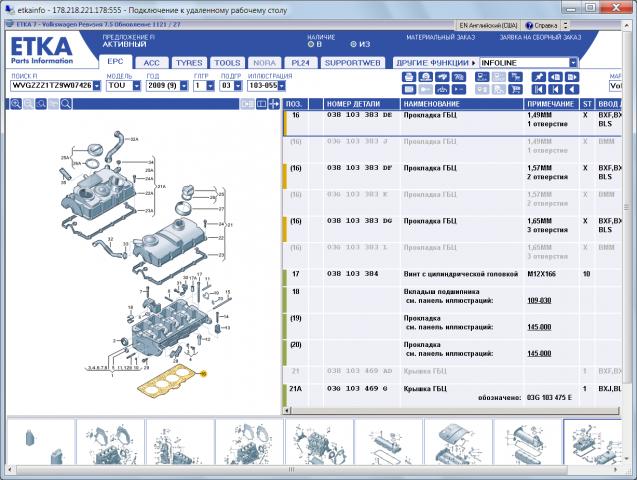Click the play-dash icon in the second toolbar row
Viewport: 637px width, 480px height.
(x=459, y=89)
